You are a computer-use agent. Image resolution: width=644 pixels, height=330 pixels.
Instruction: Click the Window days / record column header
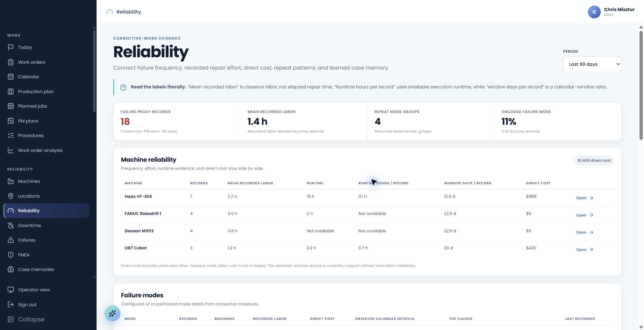point(467,183)
